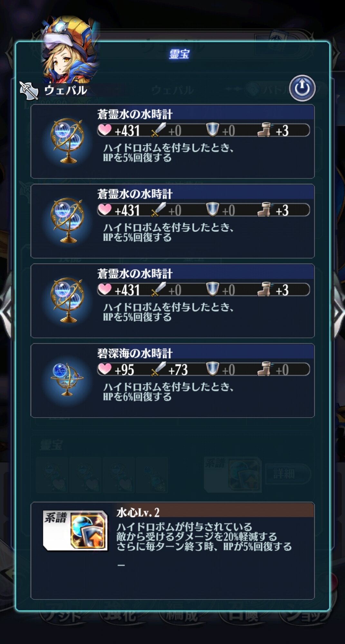Select the axe weapon type icon
The image size is (345, 644).
pos(29,90)
